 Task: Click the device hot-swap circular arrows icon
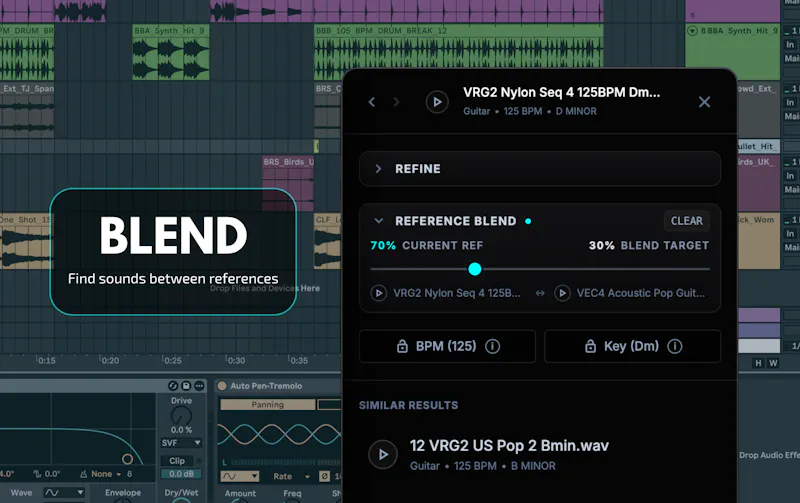173,386
